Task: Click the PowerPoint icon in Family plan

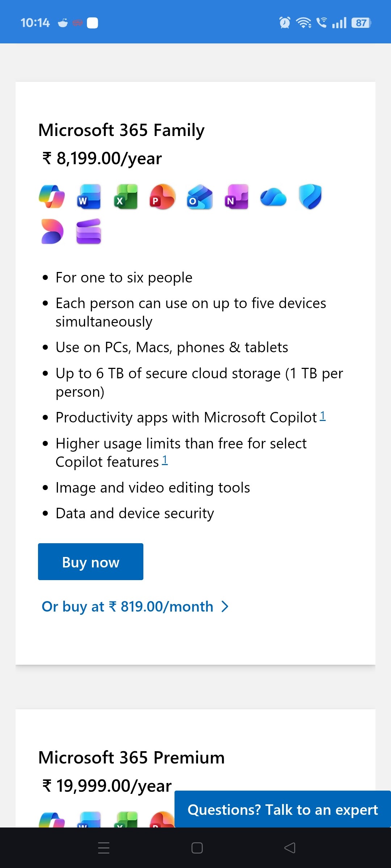Action: coord(163,197)
